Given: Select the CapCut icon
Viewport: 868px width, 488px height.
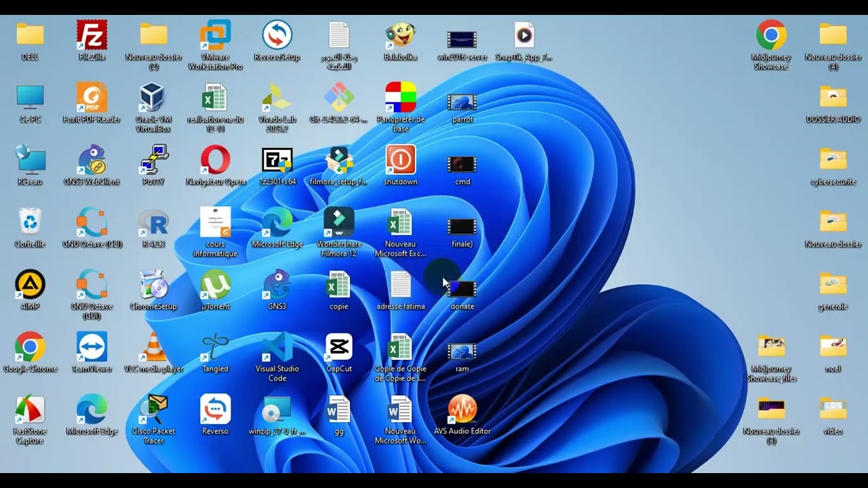Looking at the screenshot, I should (338, 347).
